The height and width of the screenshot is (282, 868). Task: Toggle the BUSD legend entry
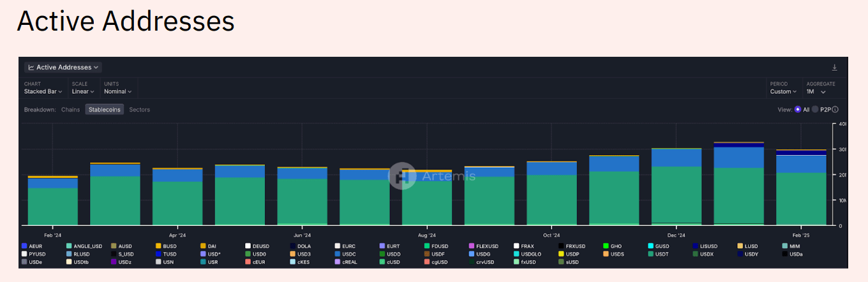coord(166,246)
